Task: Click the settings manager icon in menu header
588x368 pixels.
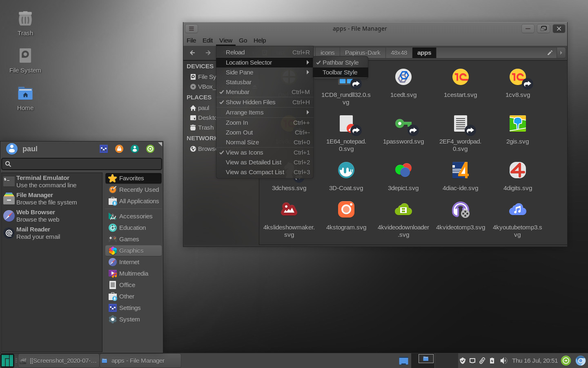Action: click(x=104, y=149)
